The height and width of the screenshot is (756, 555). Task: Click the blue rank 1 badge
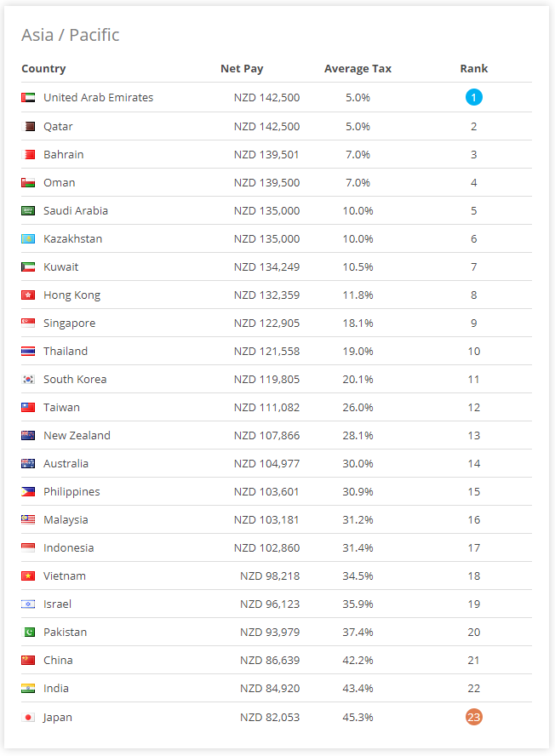(x=474, y=97)
